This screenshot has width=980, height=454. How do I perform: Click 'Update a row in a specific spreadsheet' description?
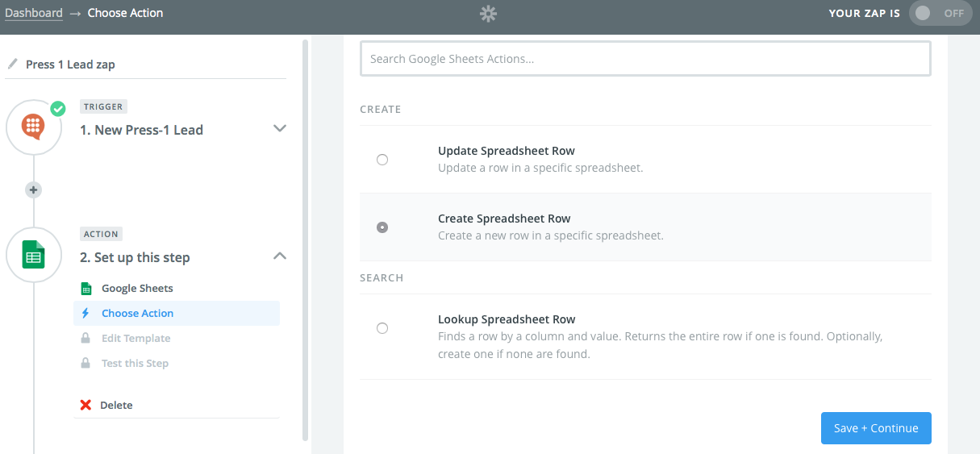pyautogui.click(x=540, y=168)
